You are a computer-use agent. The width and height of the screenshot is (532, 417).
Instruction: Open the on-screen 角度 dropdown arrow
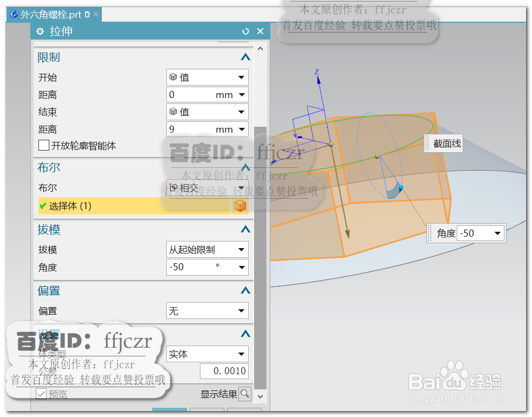click(x=497, y=233)
